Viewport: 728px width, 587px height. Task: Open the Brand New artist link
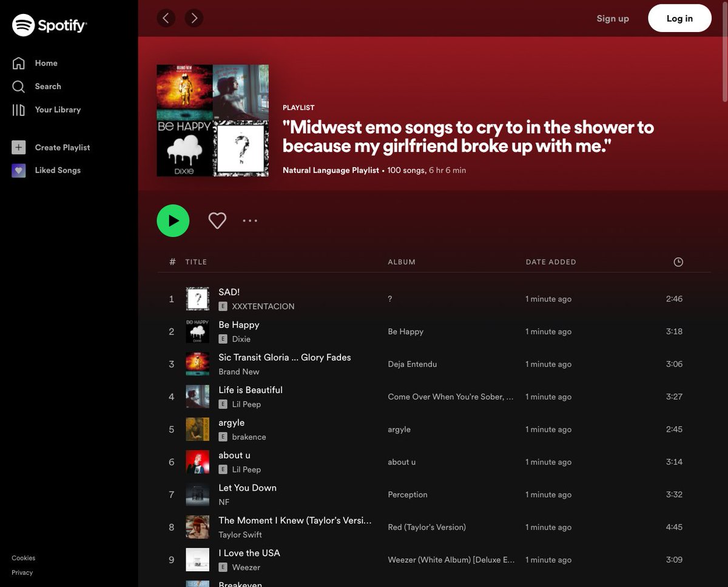tap(239, 372)
